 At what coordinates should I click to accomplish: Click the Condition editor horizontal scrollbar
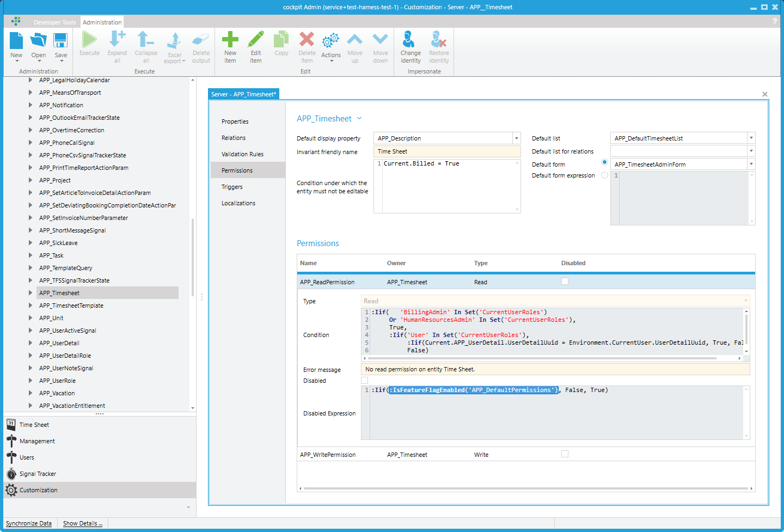(542, 358)
